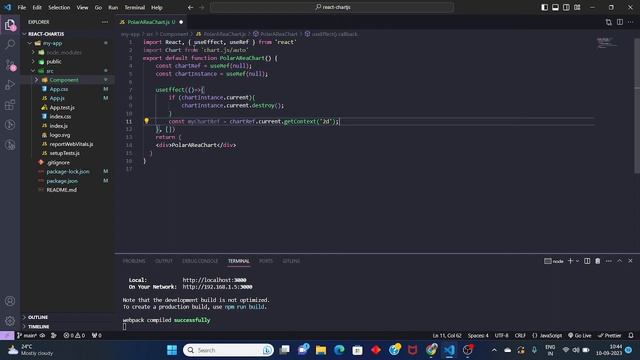The image size is (640, 360).
Task: Switch to the PROBLEMS panel tab
Action: [x=134, y=261]
